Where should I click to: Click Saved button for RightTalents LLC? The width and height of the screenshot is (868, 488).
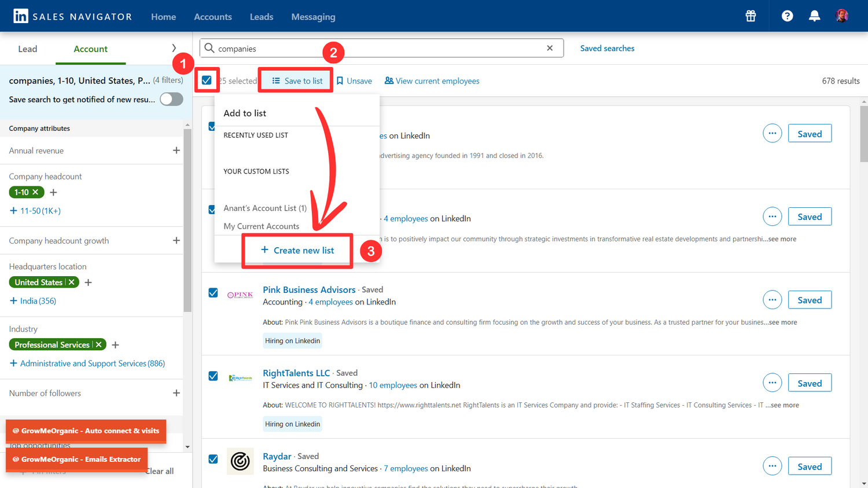[810, 383]
